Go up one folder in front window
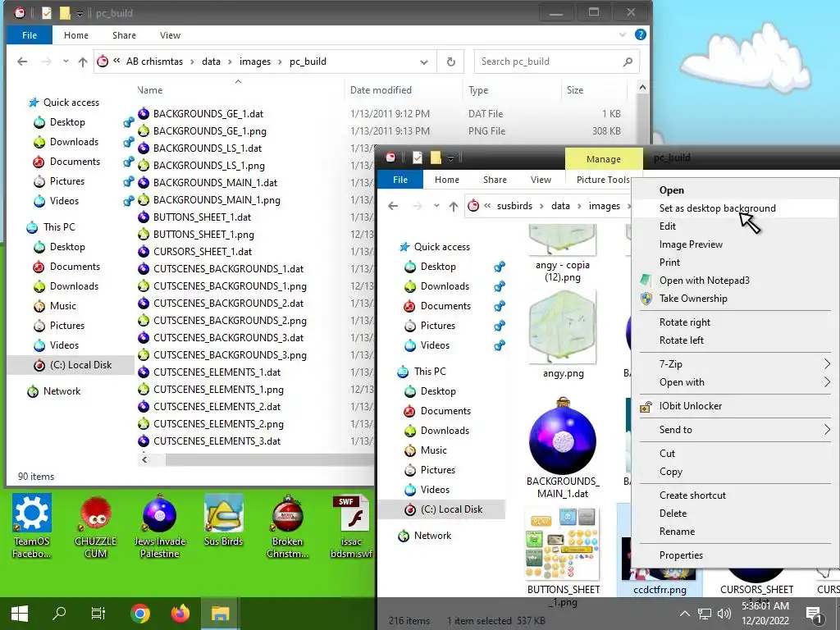Image resolution: width=840 pixels, height=630 pixels. click(x=453, y=206)
